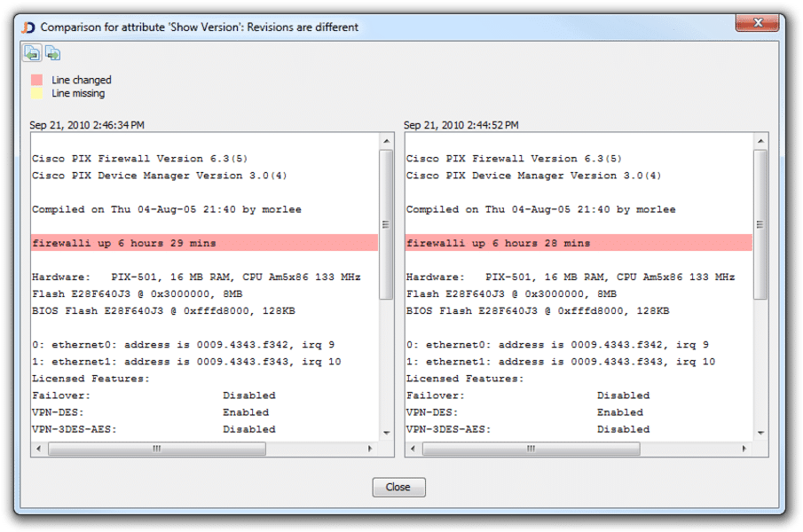Jump to the next difference icon
Viewport: 803px width, 532px height.
point(52,53)
